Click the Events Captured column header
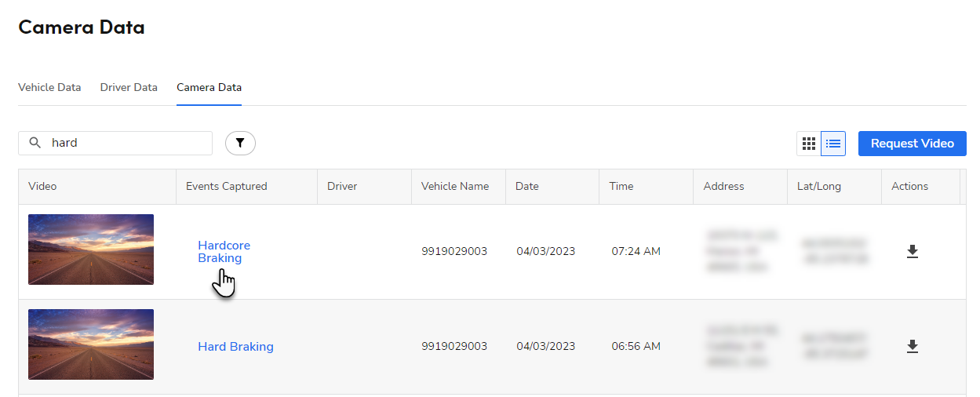Screen dimensions: 980x397 (x=226, y=186)
